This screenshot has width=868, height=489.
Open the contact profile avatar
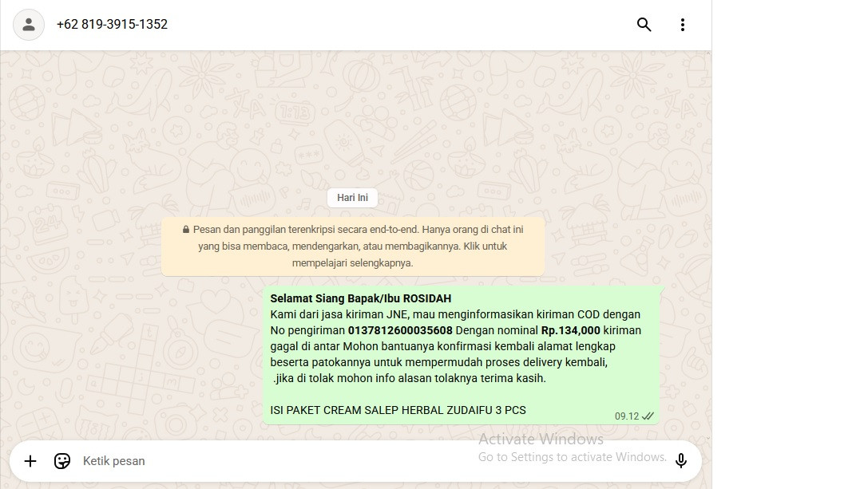(x=29, y=25)
